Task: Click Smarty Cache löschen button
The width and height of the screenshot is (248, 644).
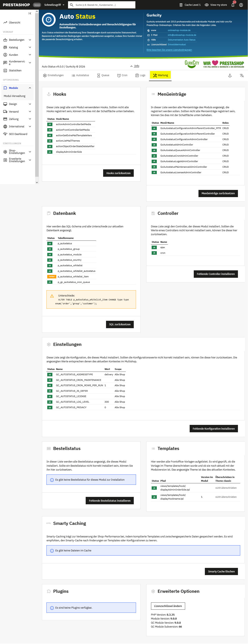Action: 221,572
